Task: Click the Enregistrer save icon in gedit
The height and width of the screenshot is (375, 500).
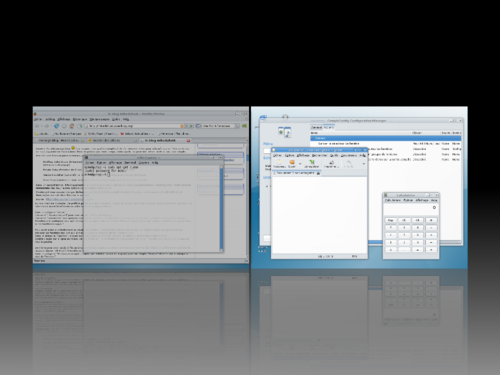Action: point(312,162)
